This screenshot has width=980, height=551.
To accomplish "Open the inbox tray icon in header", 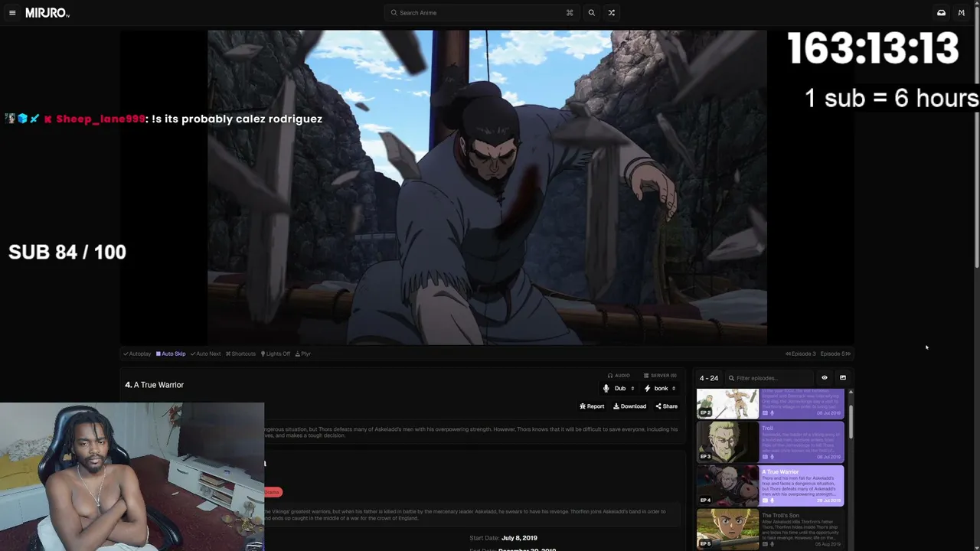I will pyautogui.click(x=941, y=13).
